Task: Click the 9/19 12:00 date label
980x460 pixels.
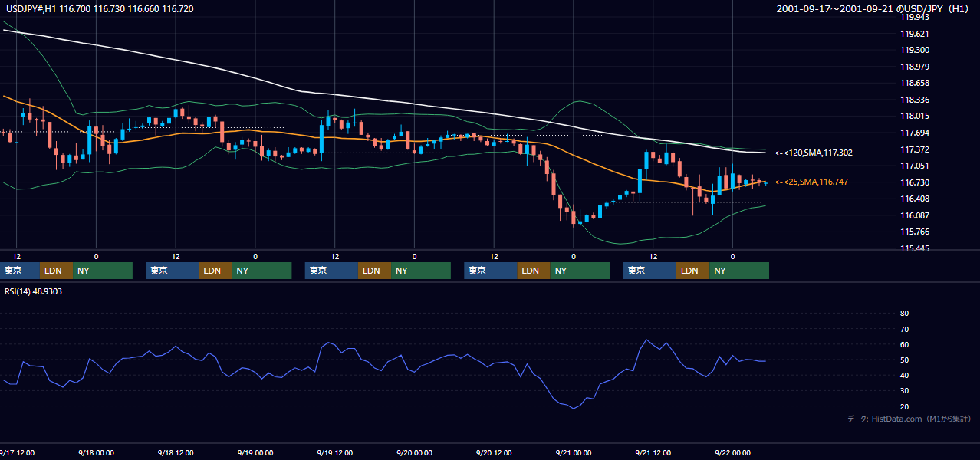Action: click(x=335, y=453)
